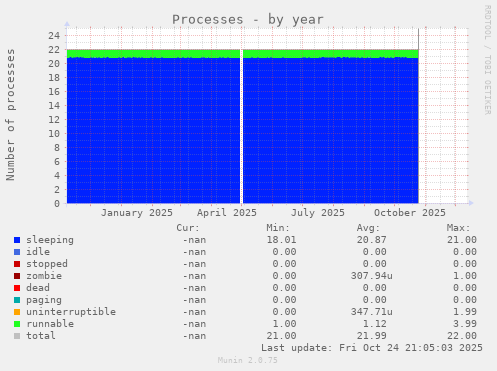Screen dimensions: 497x371
Task: Click sleeping max value 21.00
Action: point(462,240)
